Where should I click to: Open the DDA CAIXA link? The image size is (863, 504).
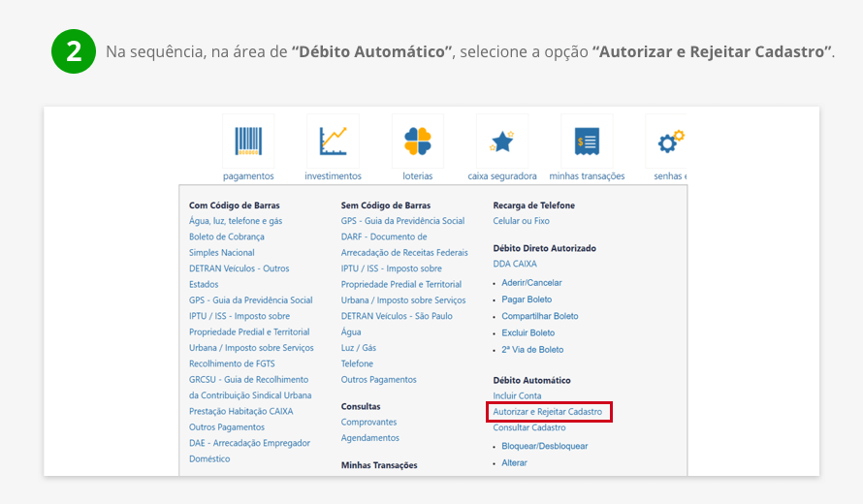tap(515, 264)
